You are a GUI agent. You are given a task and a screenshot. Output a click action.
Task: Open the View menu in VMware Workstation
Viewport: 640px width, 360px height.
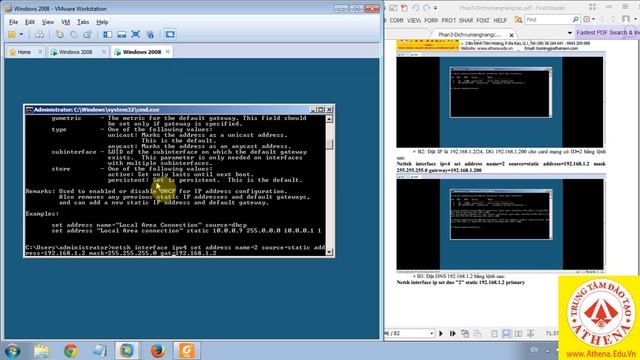click(48, 22)
